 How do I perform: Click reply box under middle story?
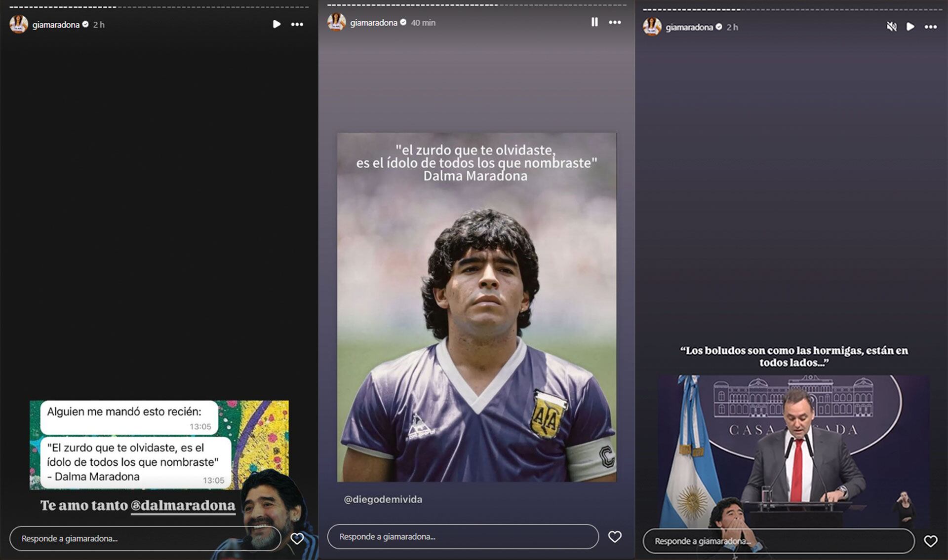(x=463, y=536)
